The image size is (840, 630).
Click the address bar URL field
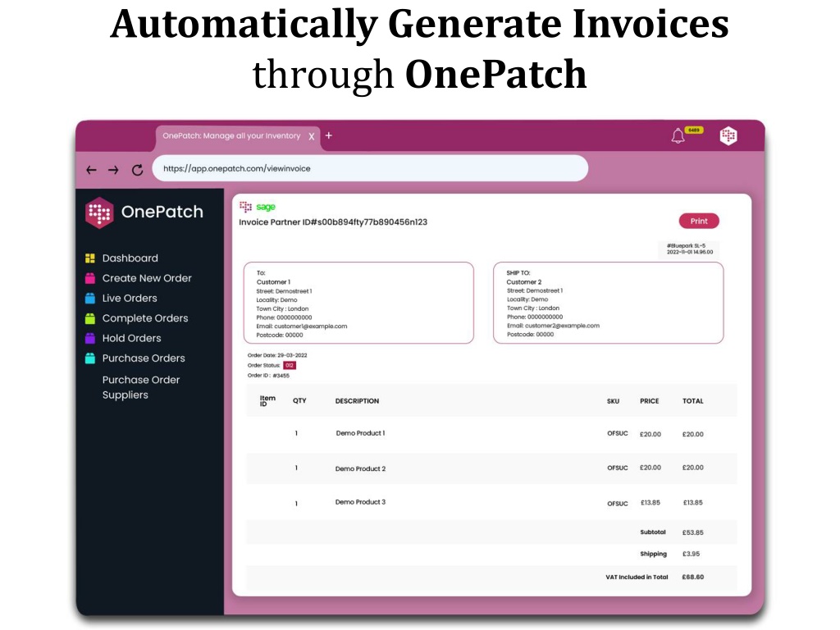[x=370, y=168]
